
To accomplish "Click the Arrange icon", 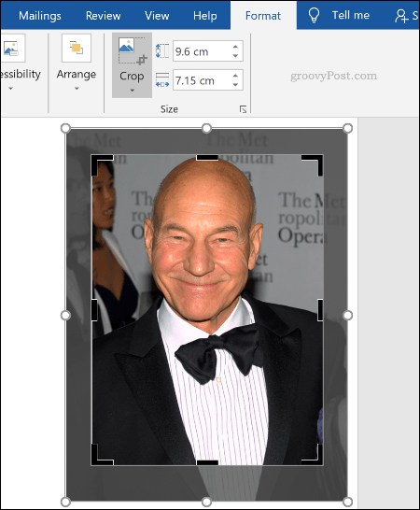I will click(x=77, y=49).
